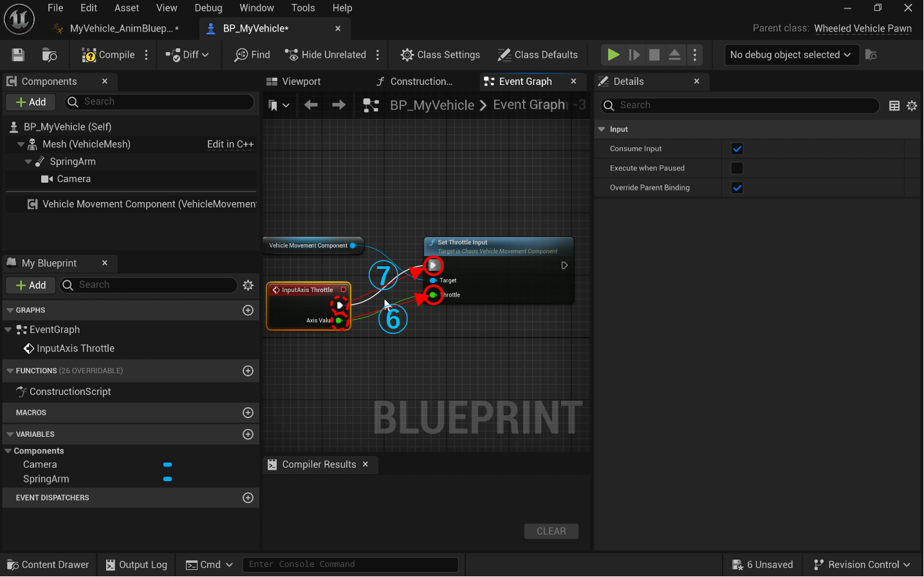Open Details property matrix view
This screenshot has width=924, height=577.
click(x=894, y=105)
